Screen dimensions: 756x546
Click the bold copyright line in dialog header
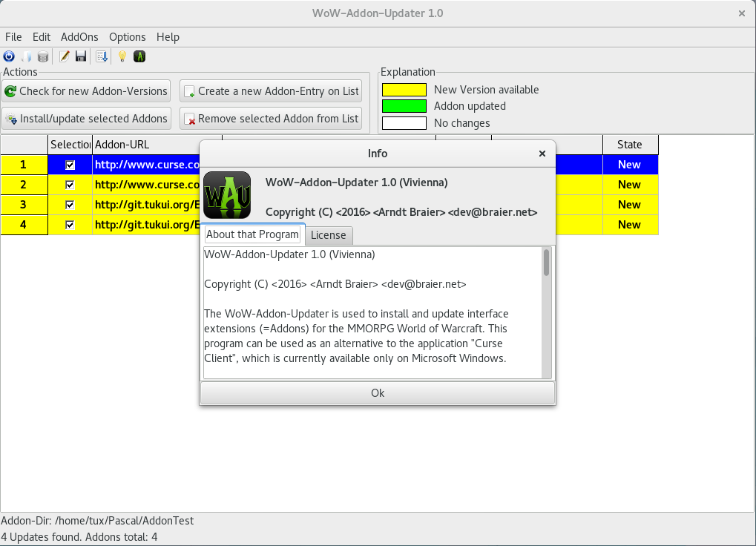click(x=401, y=212)
